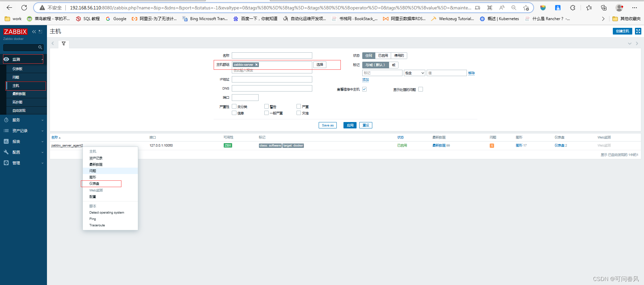The height and width of the screenshot is (285, 644).
Task: Expand the 配置 section chevron
Action: pyautogui.click(x=42, y=152)
